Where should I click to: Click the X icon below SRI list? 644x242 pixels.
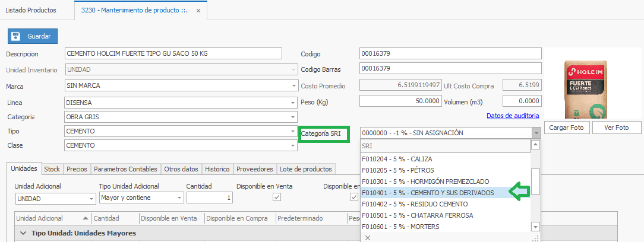368,237
